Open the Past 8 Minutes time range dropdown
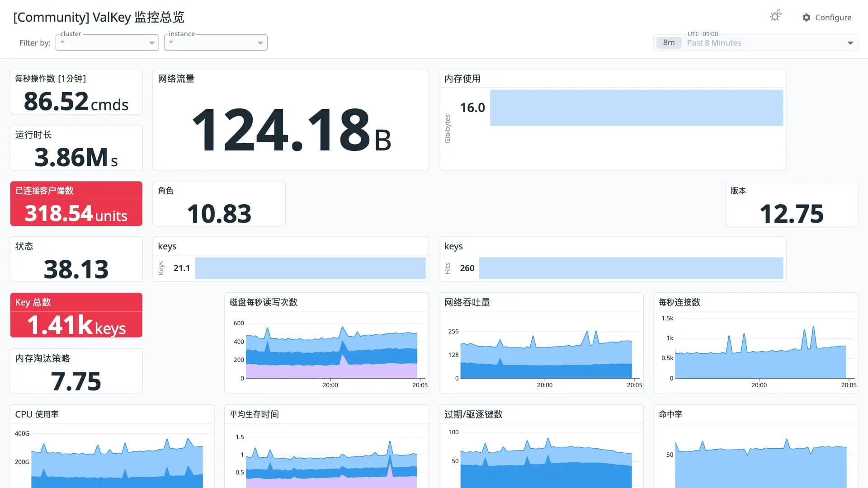The image size is (868, 488). [755, 43]
